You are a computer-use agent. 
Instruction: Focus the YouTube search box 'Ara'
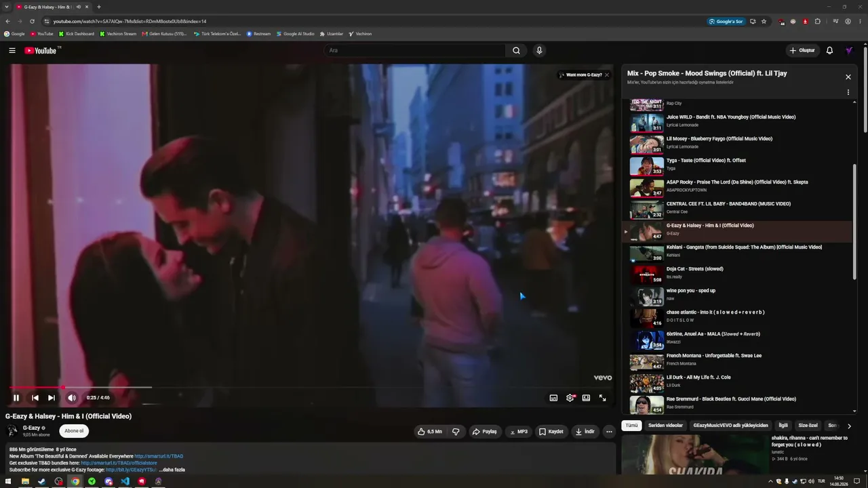pyautogui.click(x=414, y=50)
